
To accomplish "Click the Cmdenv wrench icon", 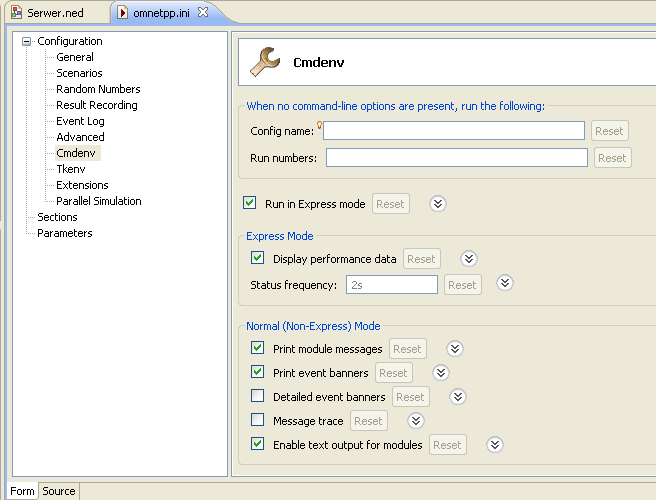I will pos(264,62).
